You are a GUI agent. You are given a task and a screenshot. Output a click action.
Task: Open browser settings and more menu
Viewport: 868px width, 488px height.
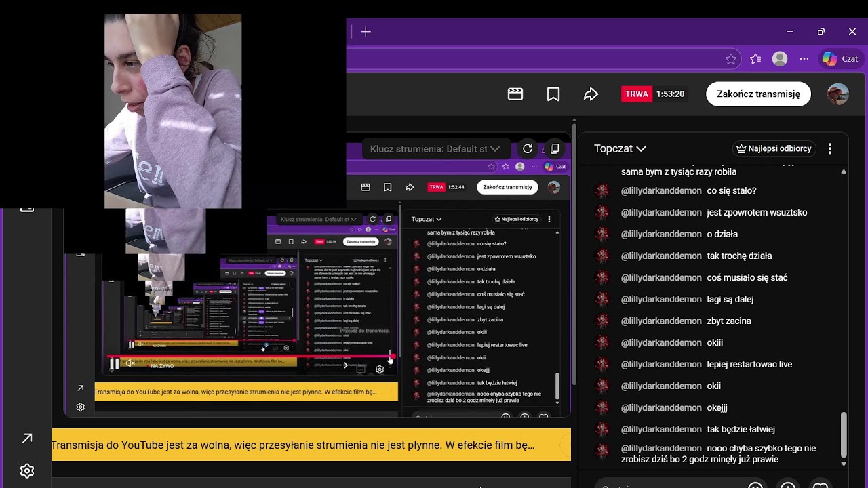[804, 59]
